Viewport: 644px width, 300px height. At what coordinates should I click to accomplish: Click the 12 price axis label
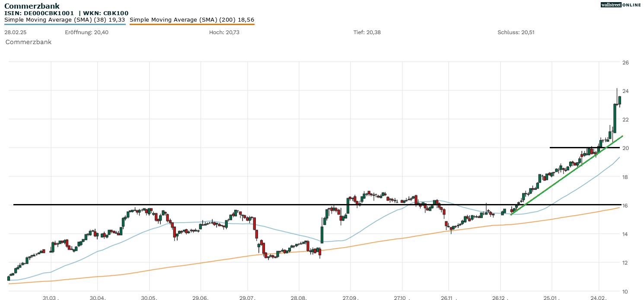(625, 262)
